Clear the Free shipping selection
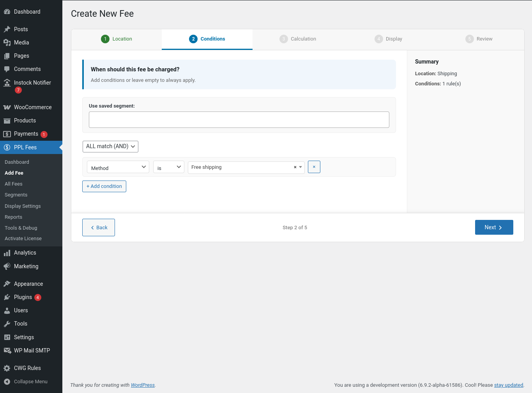This screenshot has height=393, width=532. pos(295,167)
